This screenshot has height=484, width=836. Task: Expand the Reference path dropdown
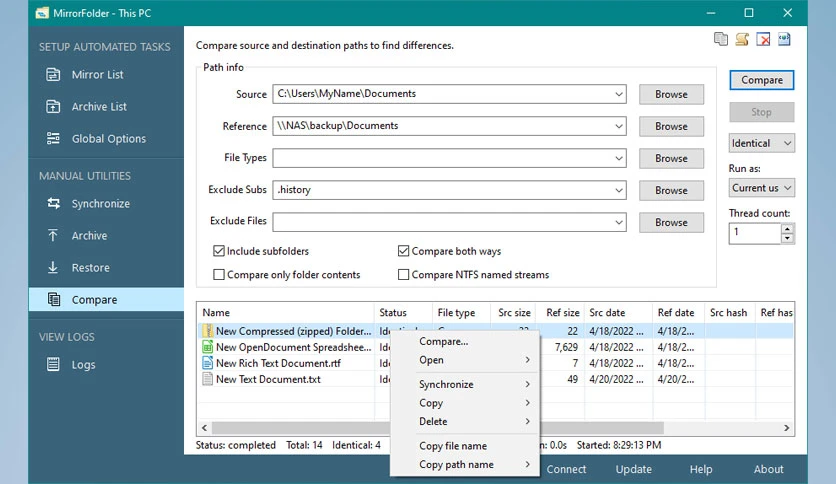coord(618,126)
